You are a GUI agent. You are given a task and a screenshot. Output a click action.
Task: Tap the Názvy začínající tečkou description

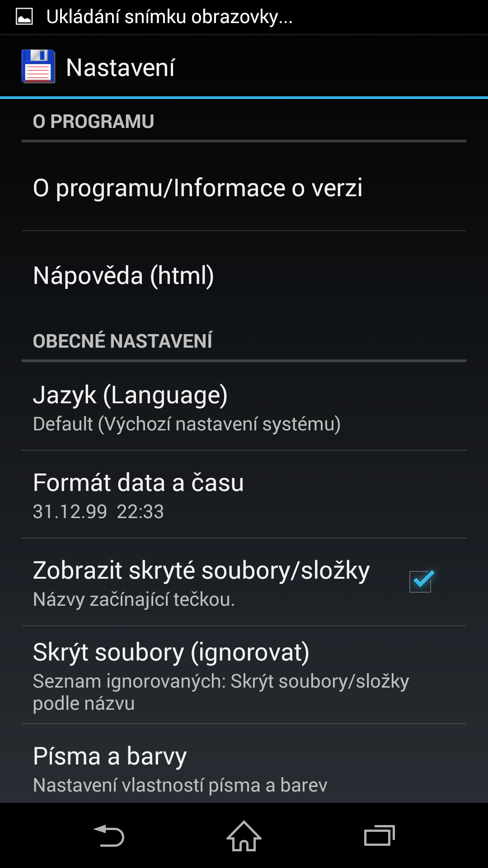(x=134, y=599)
